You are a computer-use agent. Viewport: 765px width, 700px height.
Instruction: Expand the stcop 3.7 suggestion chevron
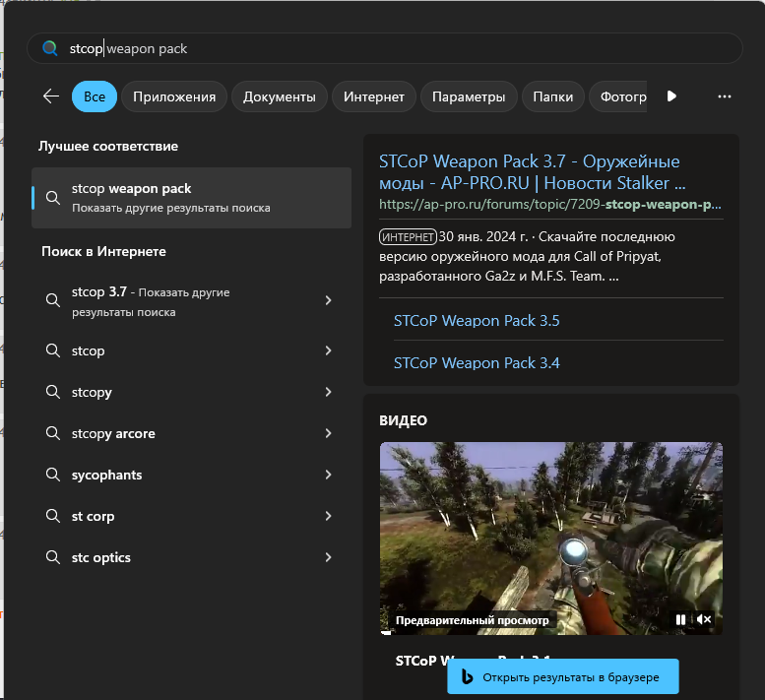tap(328, 300)
